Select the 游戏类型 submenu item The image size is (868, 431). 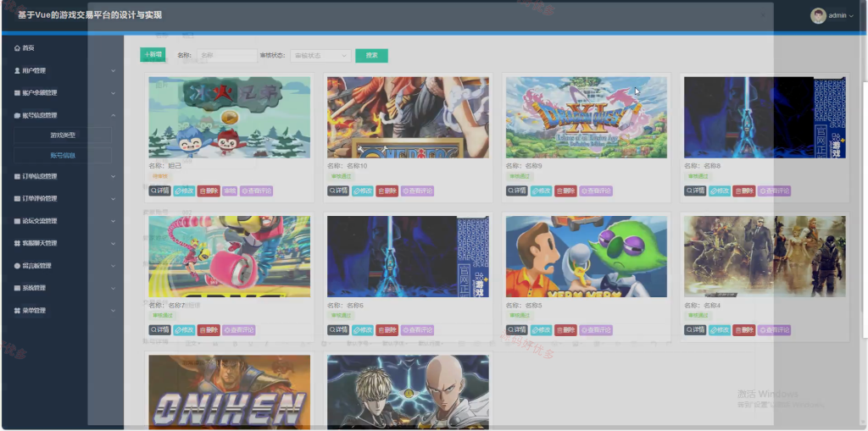63,135
